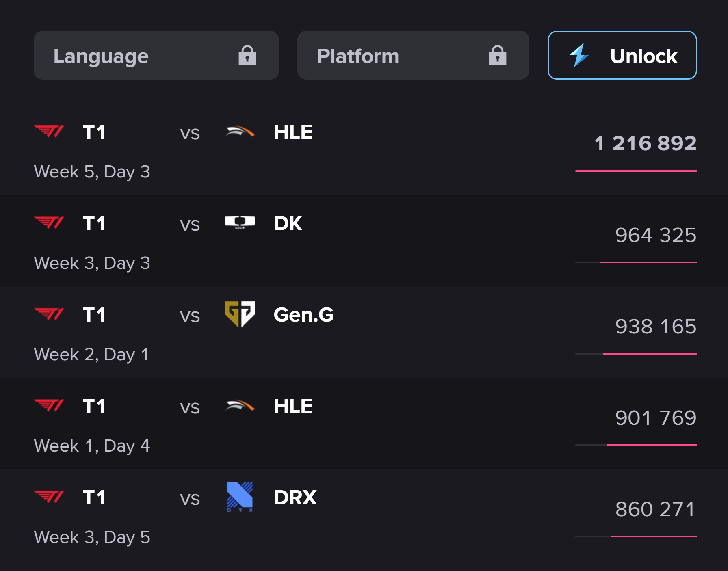The height and width of the screenshot is (571, 728).
Task: Click the 901 769 viewers count
Action: 656,418
